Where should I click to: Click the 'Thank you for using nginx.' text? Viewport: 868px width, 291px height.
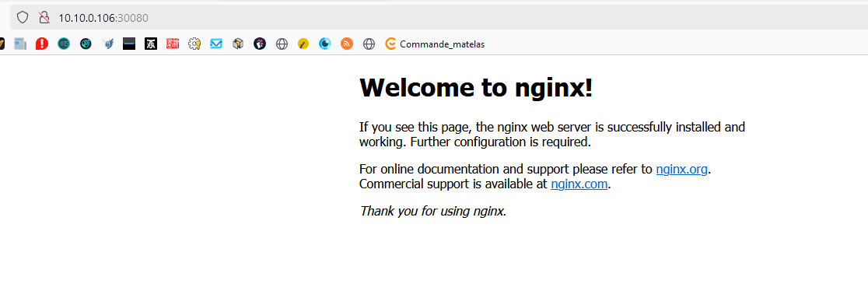pos(433,211)
